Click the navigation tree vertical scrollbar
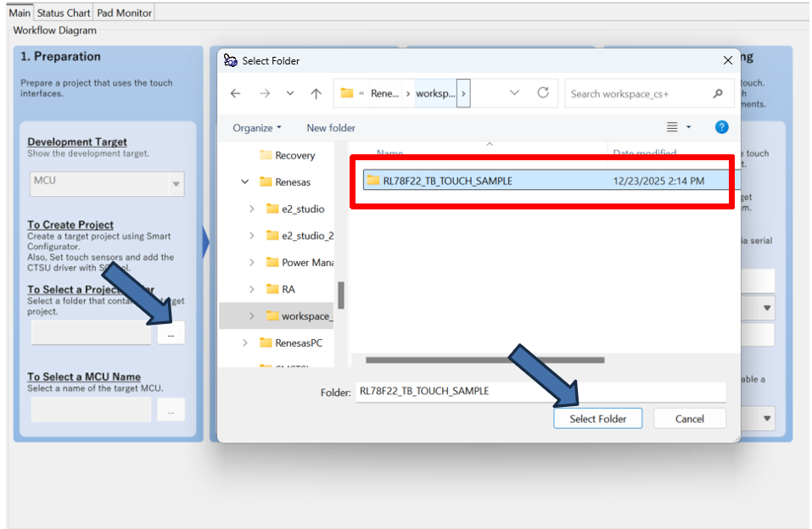 tap(341, 295)
